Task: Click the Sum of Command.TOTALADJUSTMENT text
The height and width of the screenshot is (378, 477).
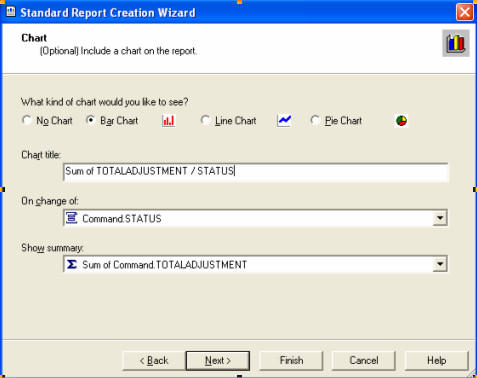Action: (x=164, y=265)
